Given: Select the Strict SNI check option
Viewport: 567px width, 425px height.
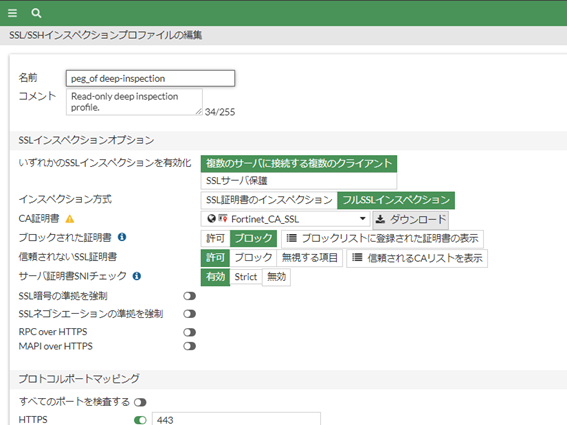Looking at the screenshot, I should pos(246,277).
